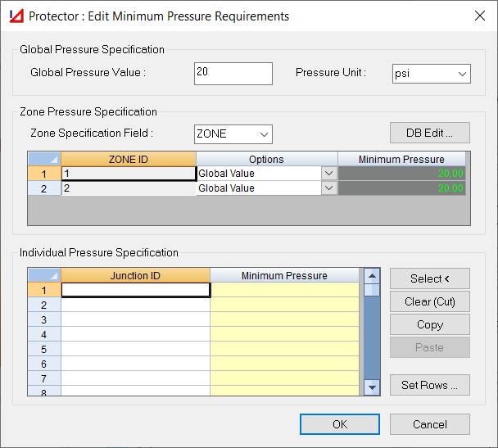
Task: Confirm with the OK button
Action: coord(340,424)
